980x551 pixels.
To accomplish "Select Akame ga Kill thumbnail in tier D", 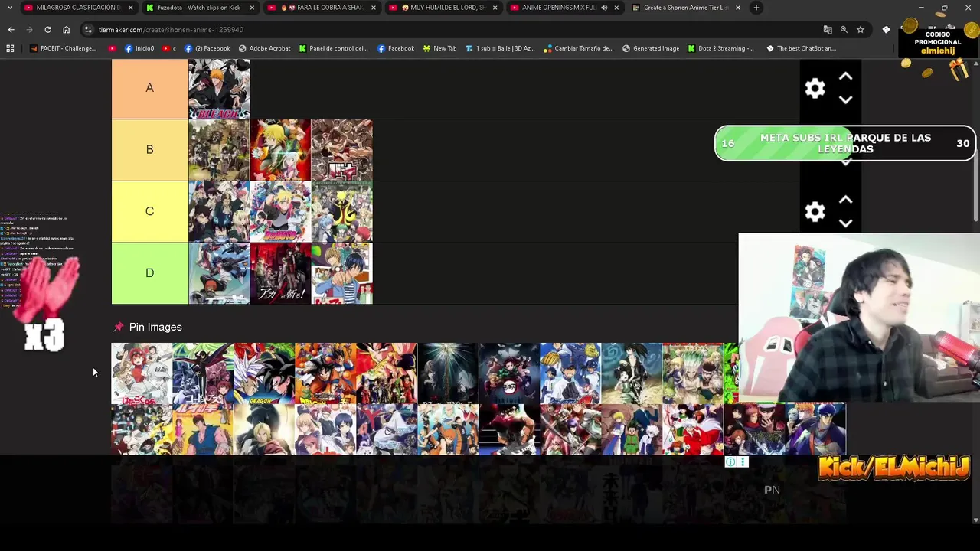I will pyautogui.click(x=280, y=273).
